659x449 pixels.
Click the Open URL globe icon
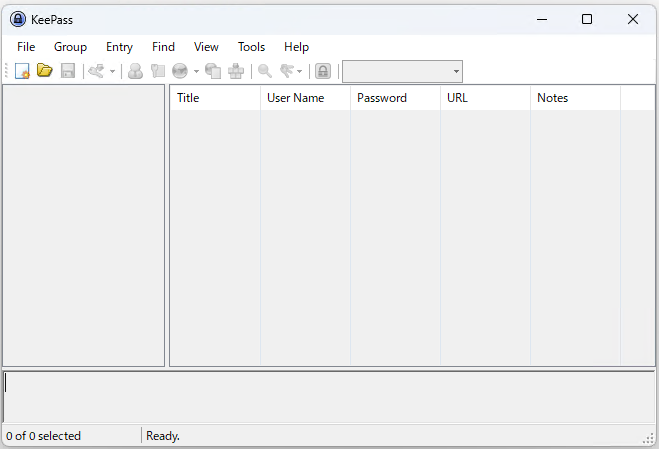point(180,71)
